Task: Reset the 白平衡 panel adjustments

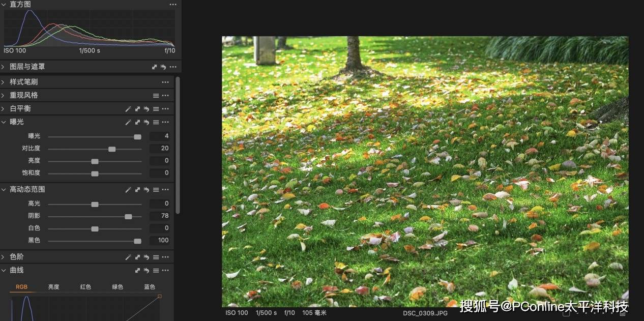Action: point(147,109)
